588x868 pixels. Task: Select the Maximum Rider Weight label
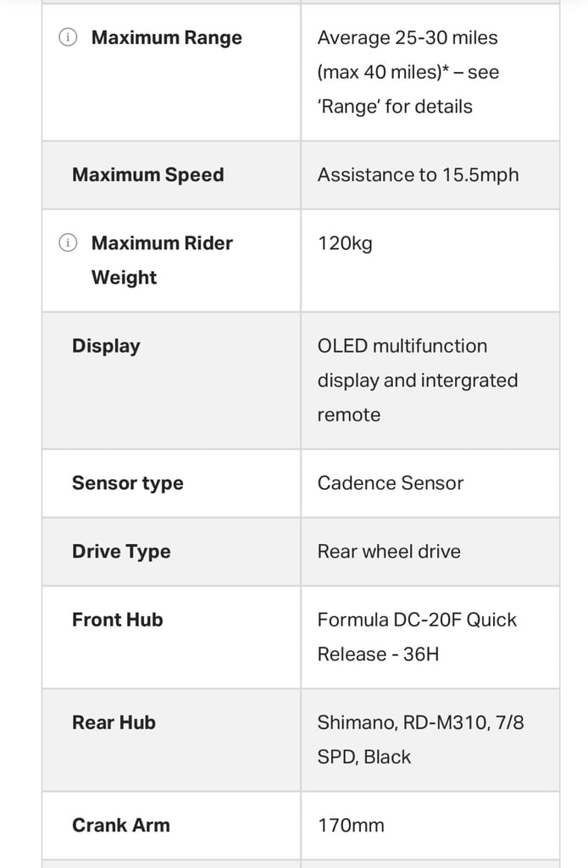[x=162, y=260]
